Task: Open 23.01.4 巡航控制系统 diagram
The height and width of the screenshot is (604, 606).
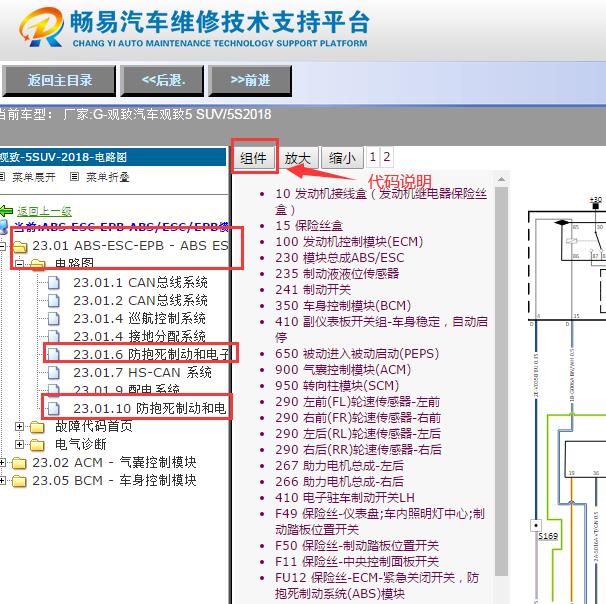Action: click(x=140, y=318)
